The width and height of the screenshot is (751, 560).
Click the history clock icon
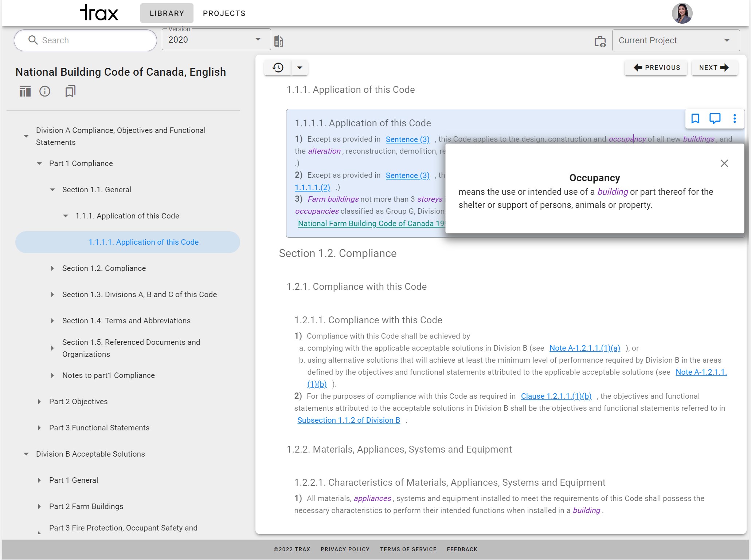coord(278,68)
